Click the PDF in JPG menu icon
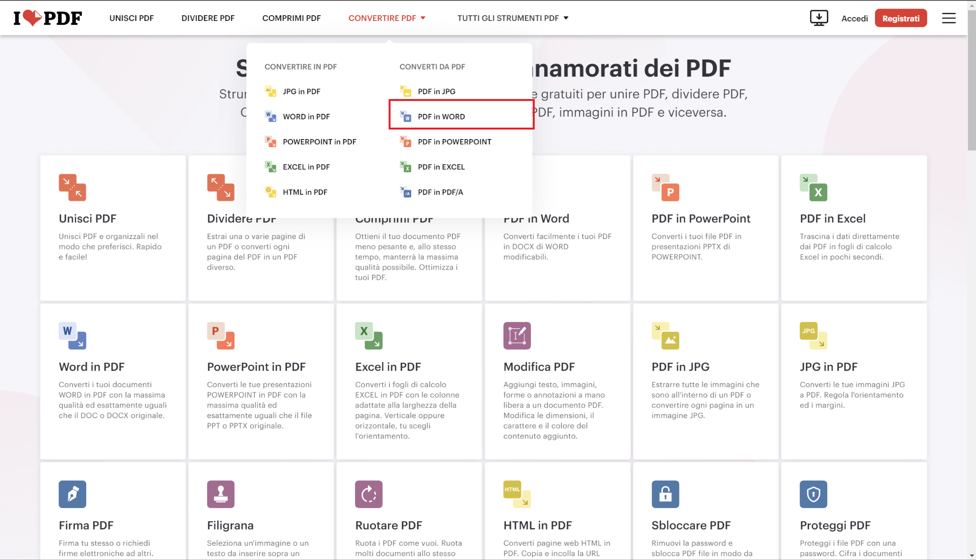The width and height of the screenshot is (976, 560). click(x=406, y=91)
